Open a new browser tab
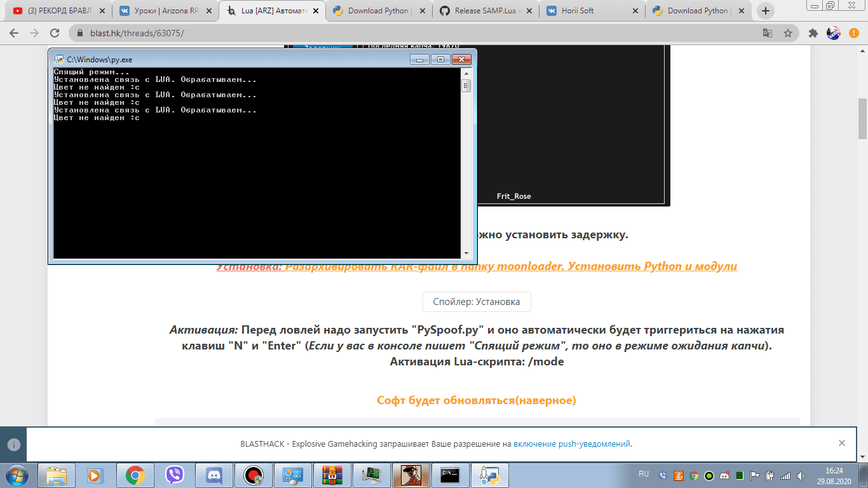Viewport: 868px width, 488px height. pos(766,11)
